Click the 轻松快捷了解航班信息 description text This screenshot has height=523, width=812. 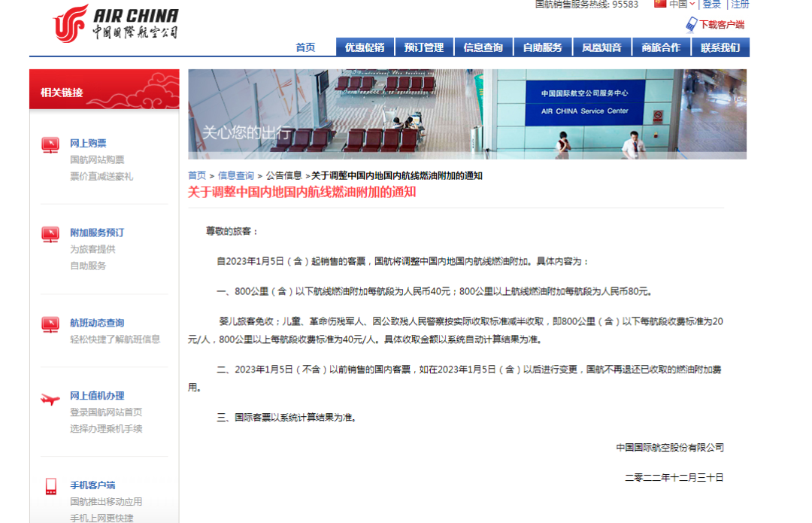(x=115, y=339)
